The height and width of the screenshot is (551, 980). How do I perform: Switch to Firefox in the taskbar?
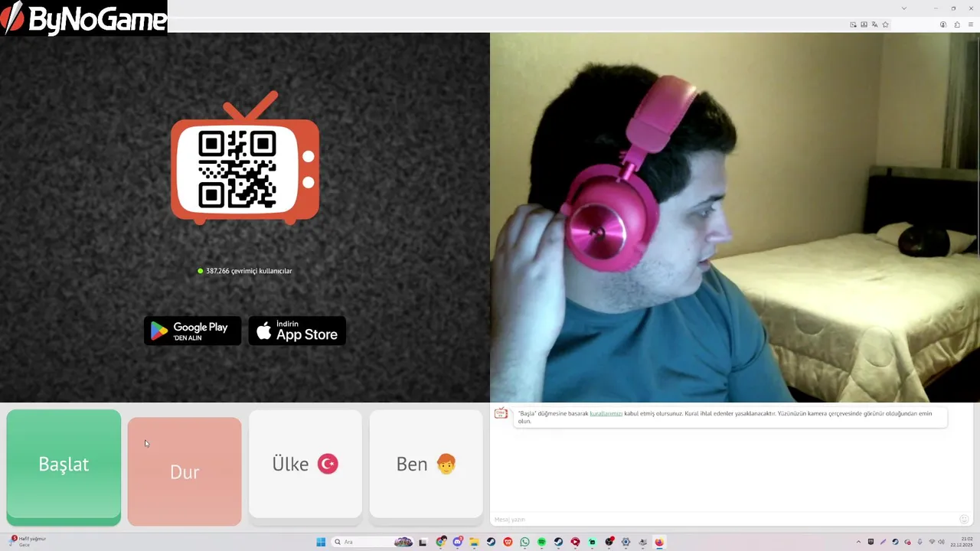(659, 542)
